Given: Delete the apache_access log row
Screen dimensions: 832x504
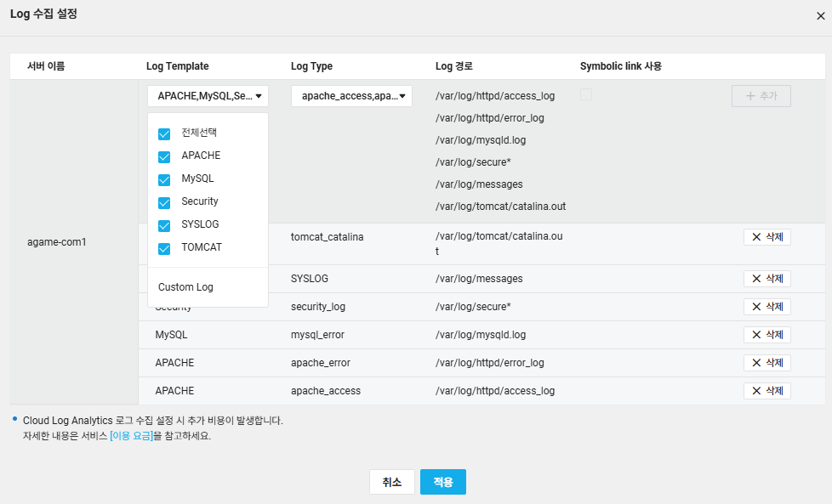Looking at the screenshot, I should 767,391.
